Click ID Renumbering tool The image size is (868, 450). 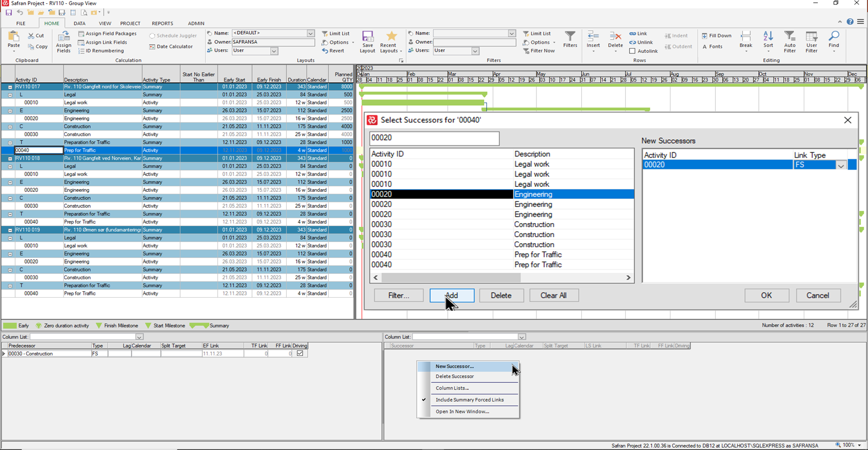101,51
